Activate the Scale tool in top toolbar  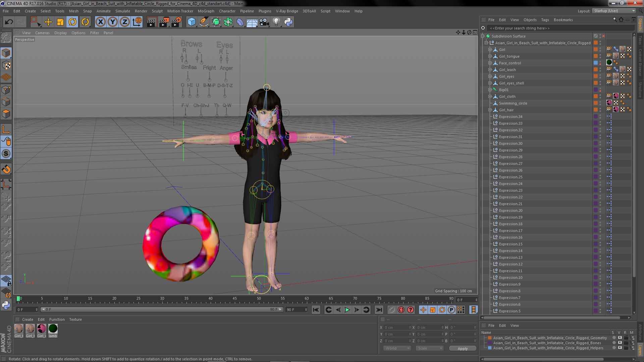pos(60,22)
